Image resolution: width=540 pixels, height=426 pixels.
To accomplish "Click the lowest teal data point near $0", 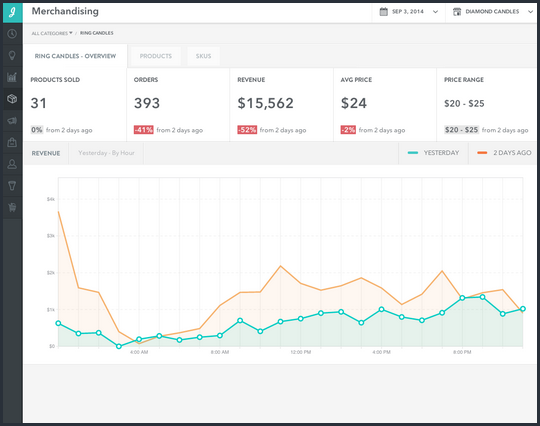I will click(x=119, y=346).
